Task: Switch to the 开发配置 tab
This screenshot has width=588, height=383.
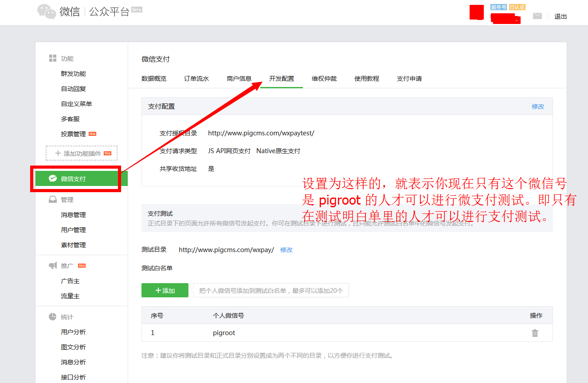Action: point(281,78)
